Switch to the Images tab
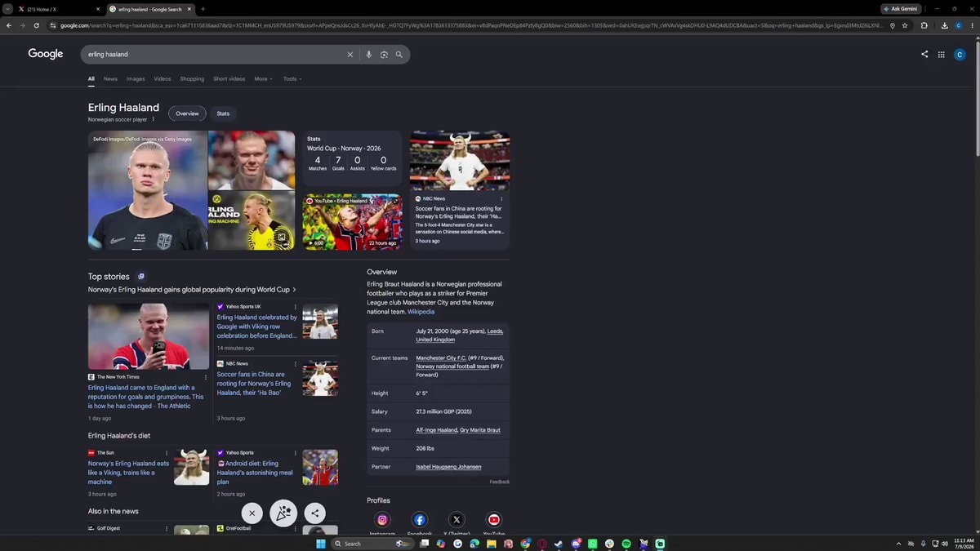 point(136,79)
